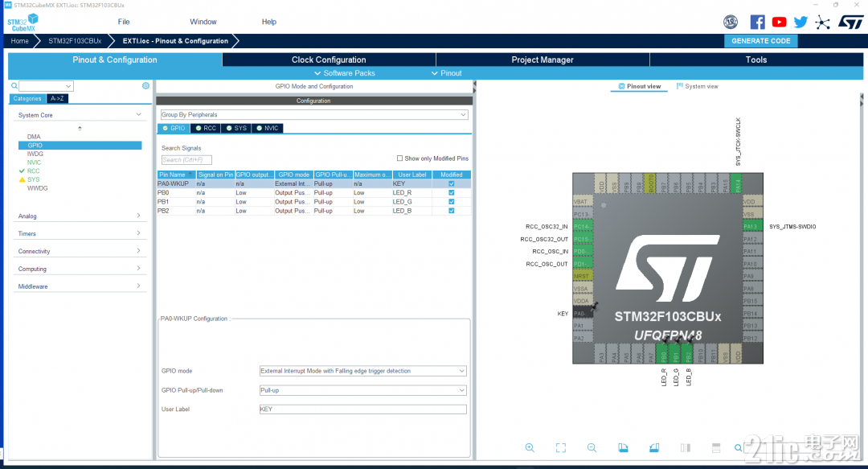Rotate the chip clockwise
868x469 pixels.
[x=624, y=448]
